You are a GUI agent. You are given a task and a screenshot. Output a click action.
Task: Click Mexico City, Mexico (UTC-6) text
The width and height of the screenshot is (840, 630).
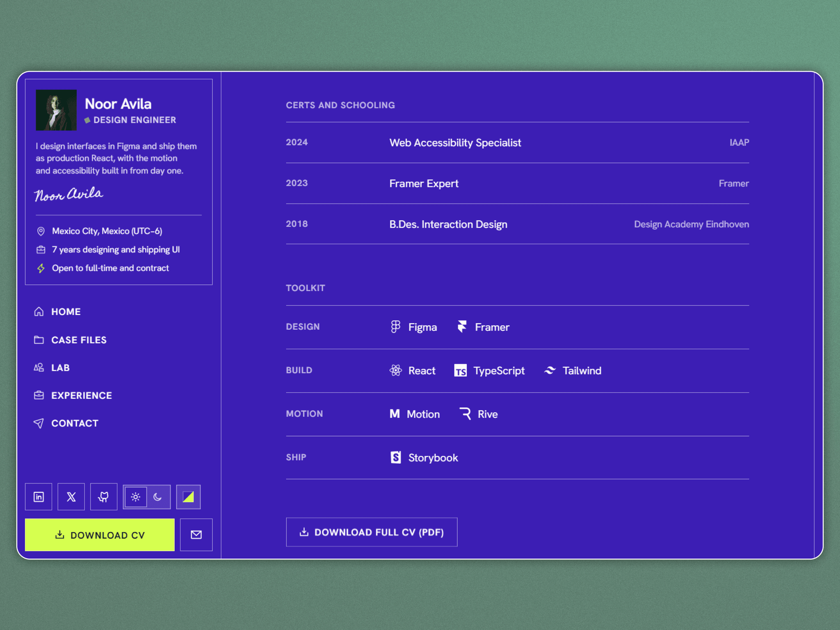click(x=107, y=231)
